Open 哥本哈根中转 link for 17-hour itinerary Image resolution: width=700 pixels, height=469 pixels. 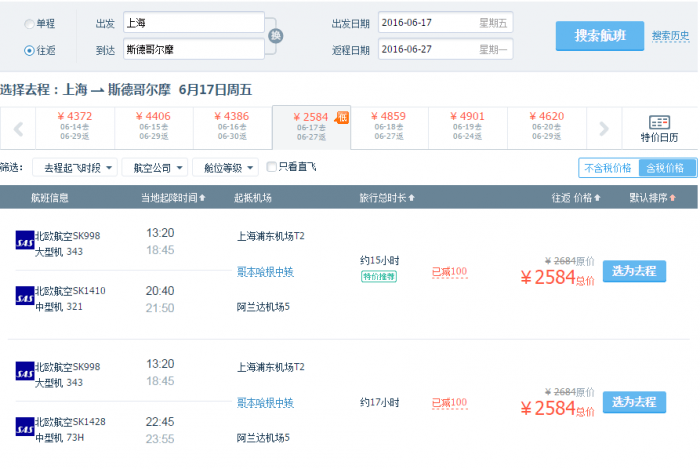(265, 403)
